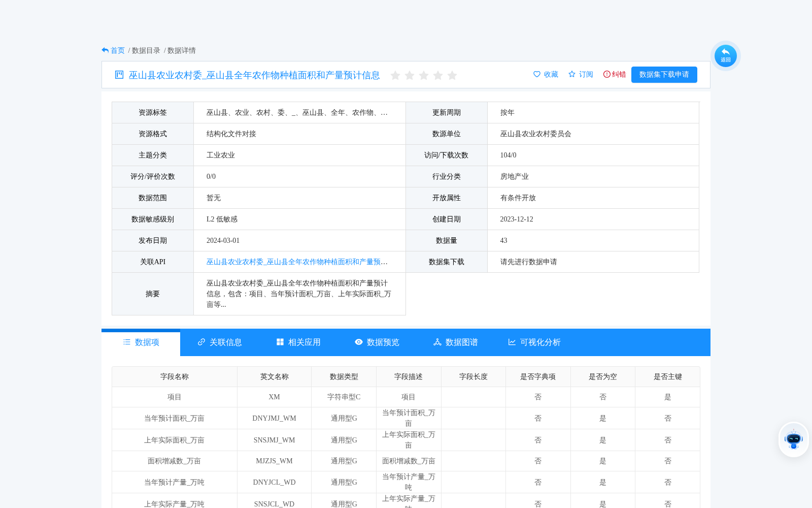Open the robot assistant chat icon

tap(794, 439)
